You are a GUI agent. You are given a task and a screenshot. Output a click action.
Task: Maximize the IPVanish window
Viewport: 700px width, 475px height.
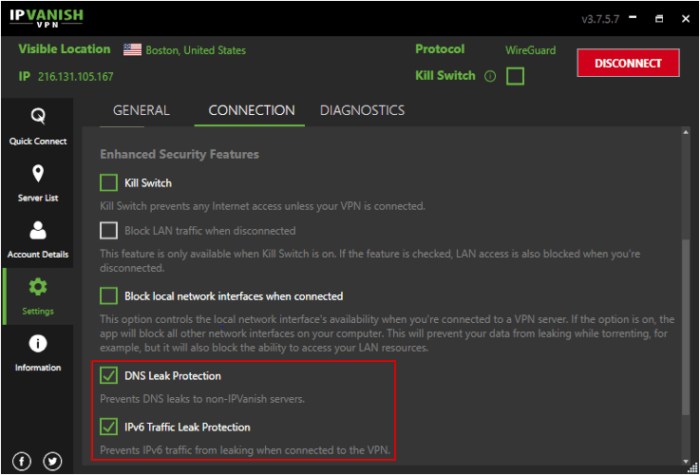pos(659,19)
